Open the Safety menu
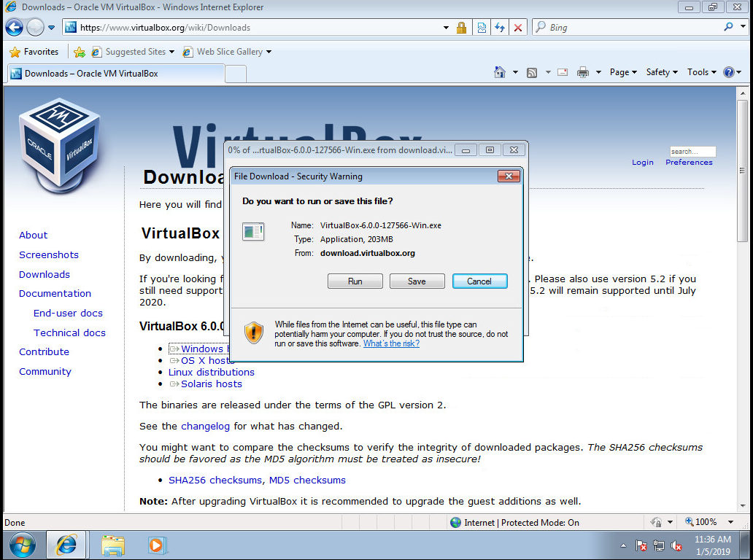 pos(662,72)
